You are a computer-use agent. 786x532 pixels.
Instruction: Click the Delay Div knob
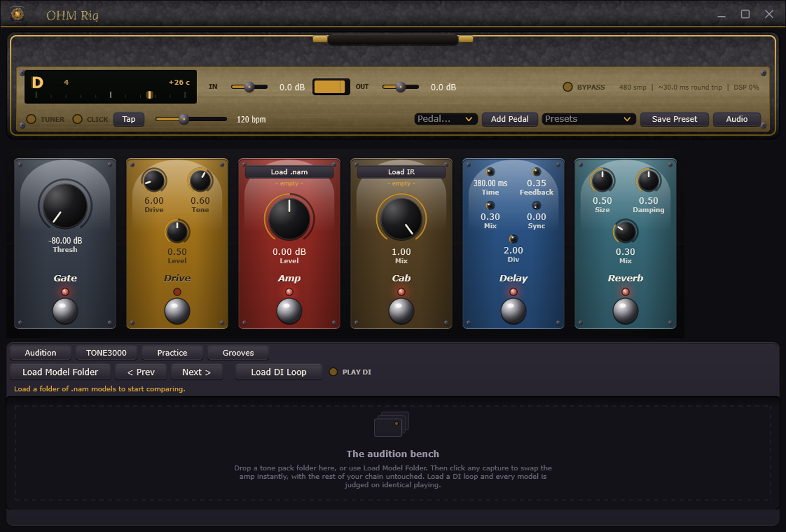coord(513,239)
